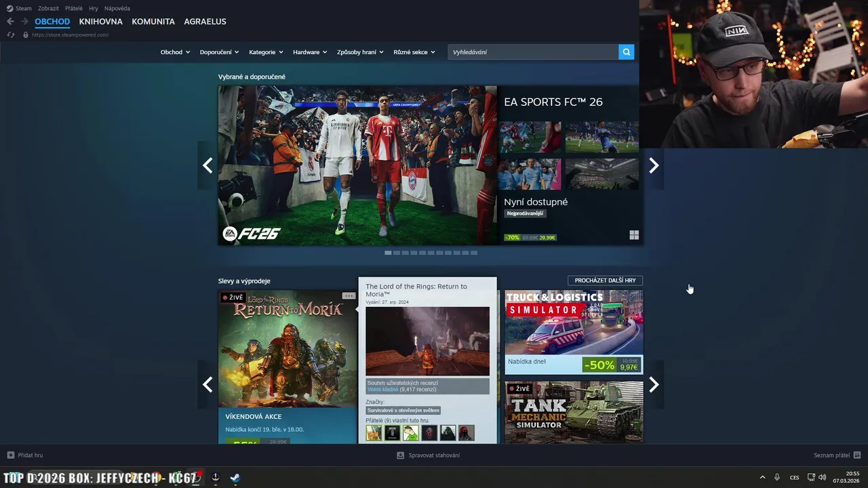Open Tank Mechanic Simulator capsule
The height and width of the screenshot is (488, 868).
574,412
